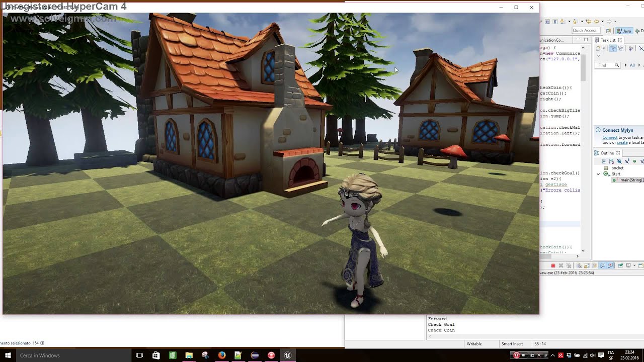Viewport: 644px width, 362px height.
Task: Click Writable status bar entry
Action: point(474,344)
